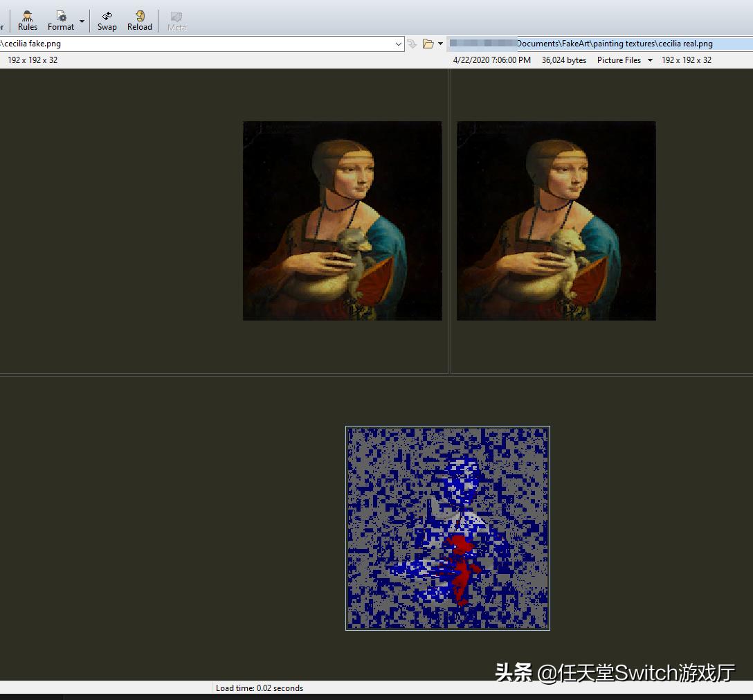Open the Picture Files format dropdown
Screen dimensions: 753x700
(x=625, y=60)
